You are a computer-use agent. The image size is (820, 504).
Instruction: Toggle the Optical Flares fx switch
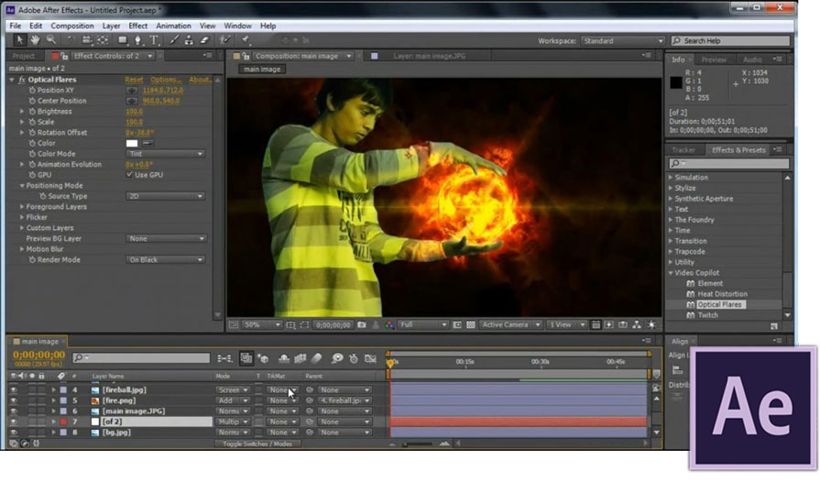coord(21,80)
